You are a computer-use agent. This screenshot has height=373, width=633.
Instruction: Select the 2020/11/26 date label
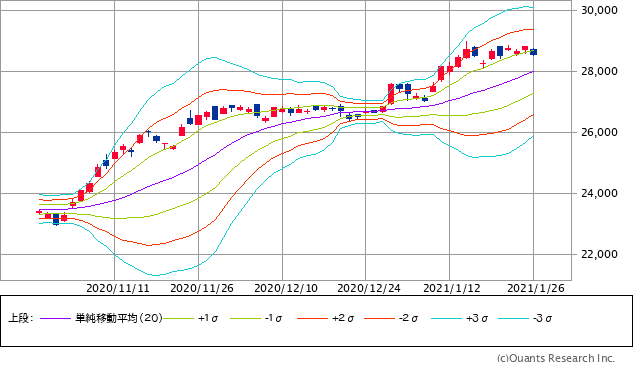(202, 288)
